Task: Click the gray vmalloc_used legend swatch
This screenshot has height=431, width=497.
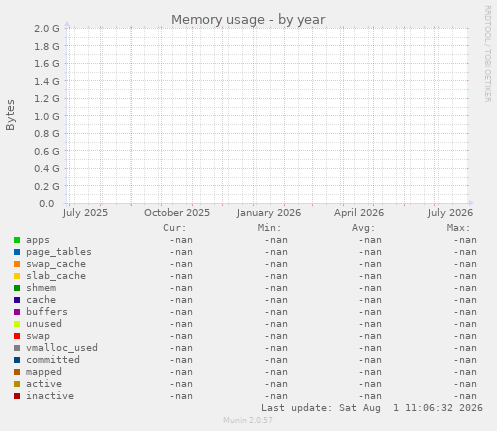Action: coord(17,348)
